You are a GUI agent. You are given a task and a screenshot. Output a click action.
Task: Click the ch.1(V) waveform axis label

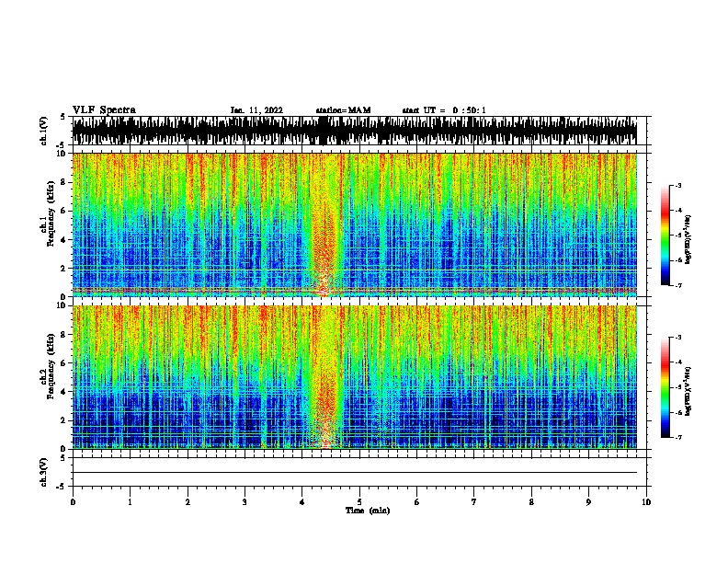click(44, 131)
